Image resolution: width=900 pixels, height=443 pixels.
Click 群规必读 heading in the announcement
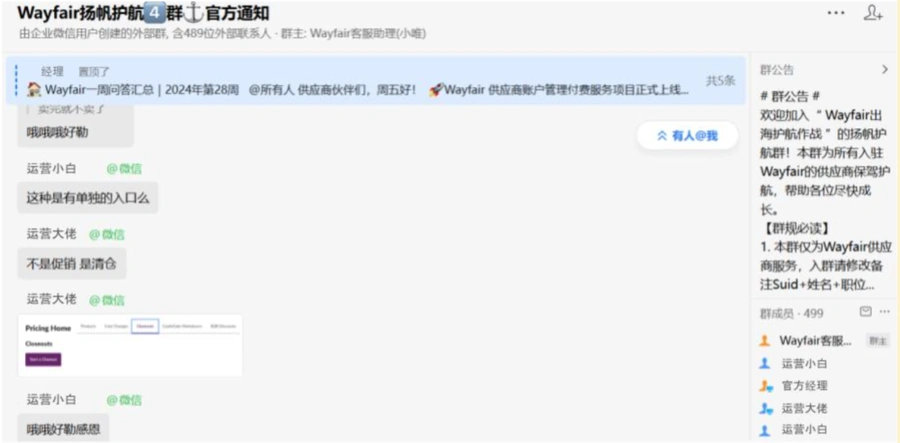point(796,228)
